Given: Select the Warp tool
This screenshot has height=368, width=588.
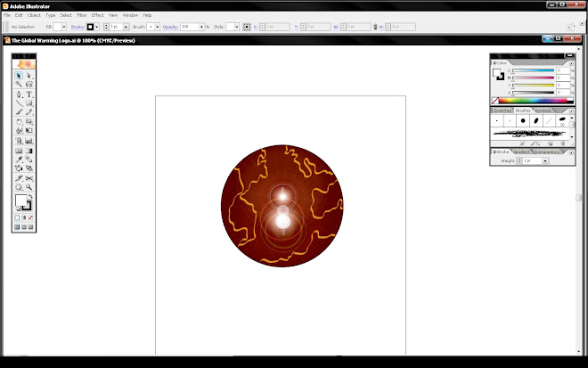Looking at the screenshot, I should 19,131.
